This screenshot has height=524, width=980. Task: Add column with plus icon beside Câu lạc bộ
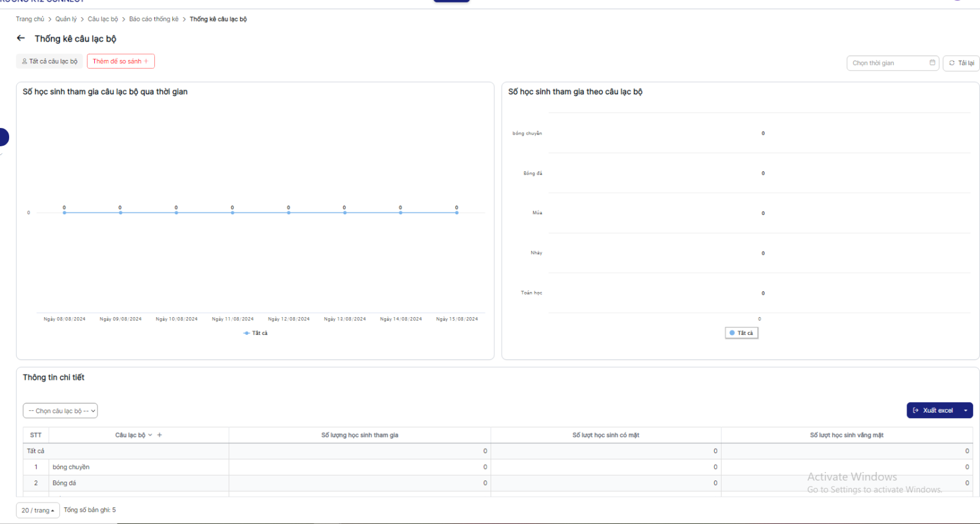[x=159, y=435]
